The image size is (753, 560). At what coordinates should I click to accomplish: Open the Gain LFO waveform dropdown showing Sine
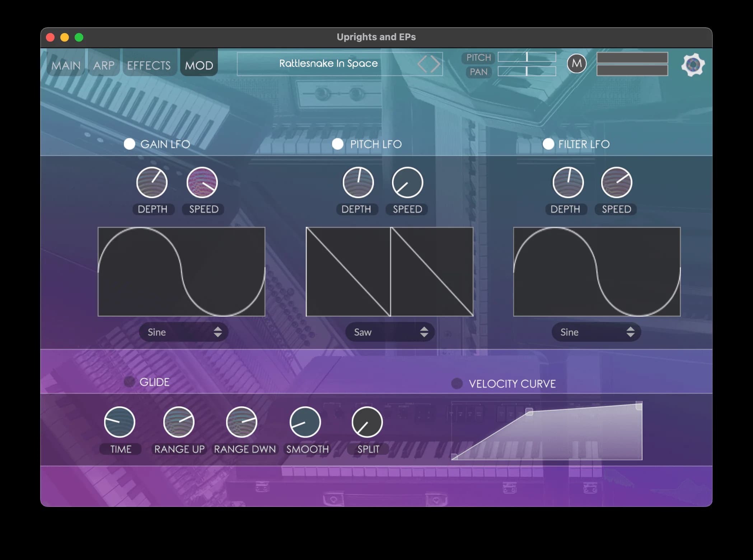coord(183,332)
